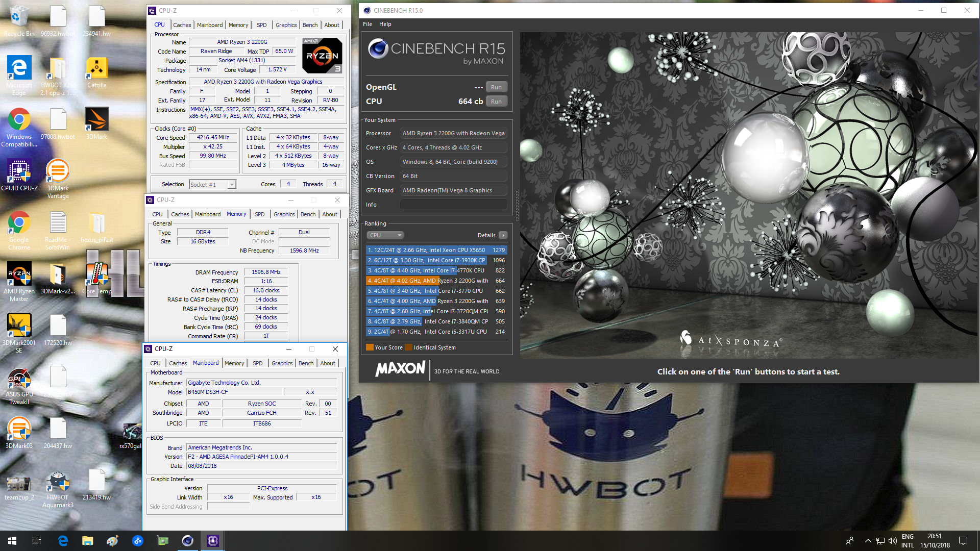The width and height of the screenshot is (980, 551).
Task: Open Bench tab in top CPU-Z window
Action: (x=310, y=25)
